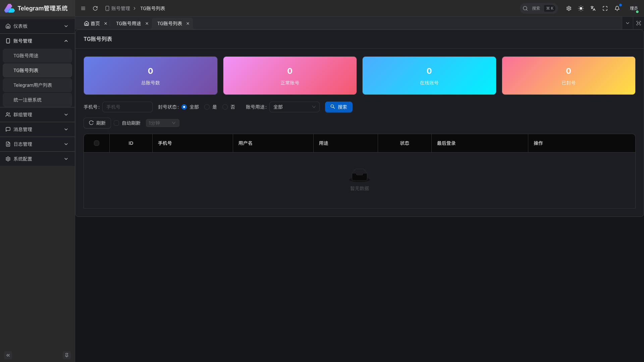This screenshot has height=362, width=644.
Task: Click the language translate icon
Action: [593, 8]
